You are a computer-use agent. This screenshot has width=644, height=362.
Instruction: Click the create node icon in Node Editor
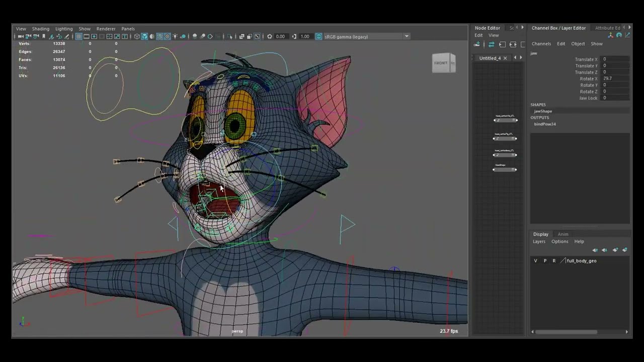476,44
